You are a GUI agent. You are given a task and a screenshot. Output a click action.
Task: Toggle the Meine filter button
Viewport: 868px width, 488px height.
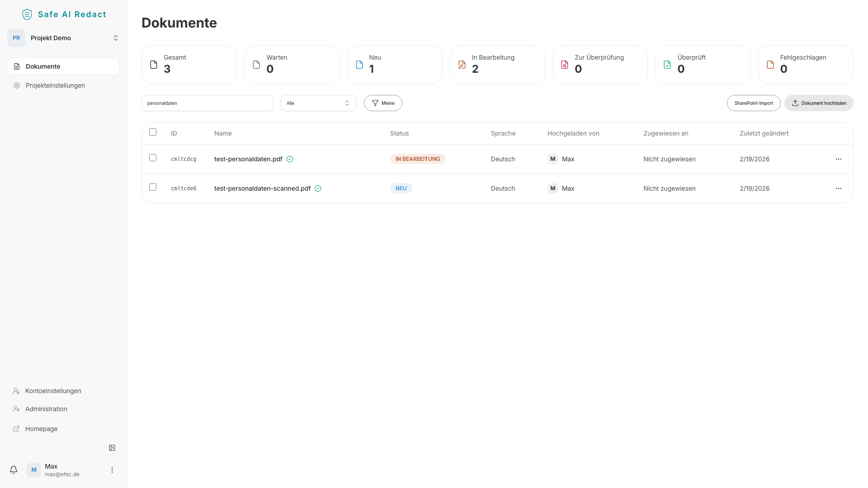point(383,103)
